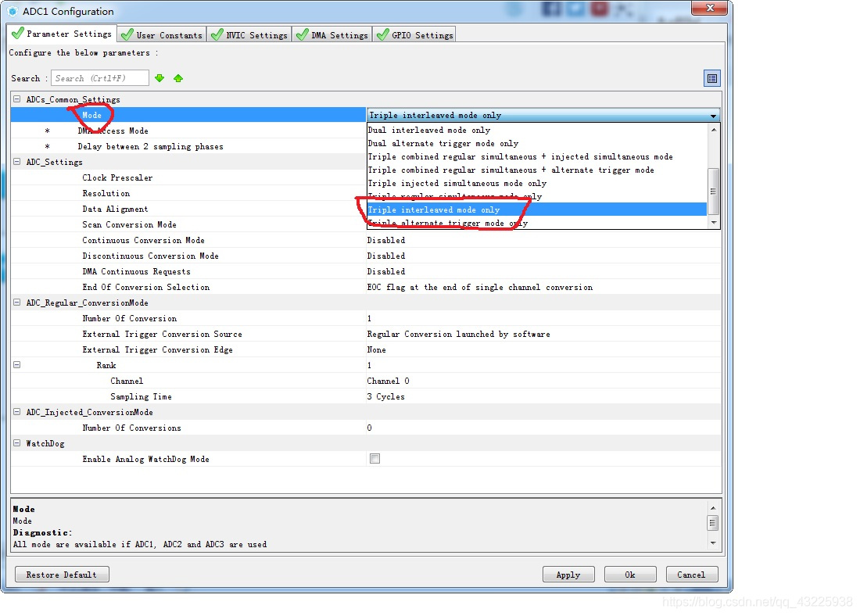The height and width of the screenshot is (616, 860).
Task: Click the green down arrow search icon
Action: coord(159,78)
